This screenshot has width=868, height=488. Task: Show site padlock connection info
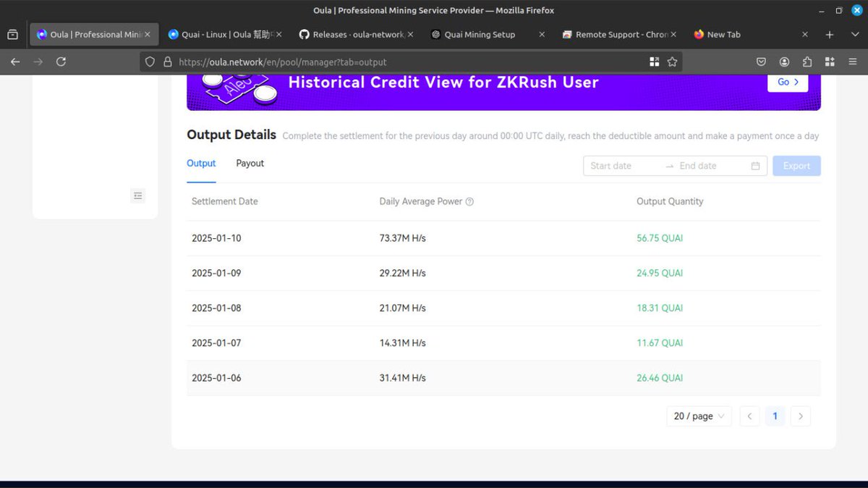point(167,62)
